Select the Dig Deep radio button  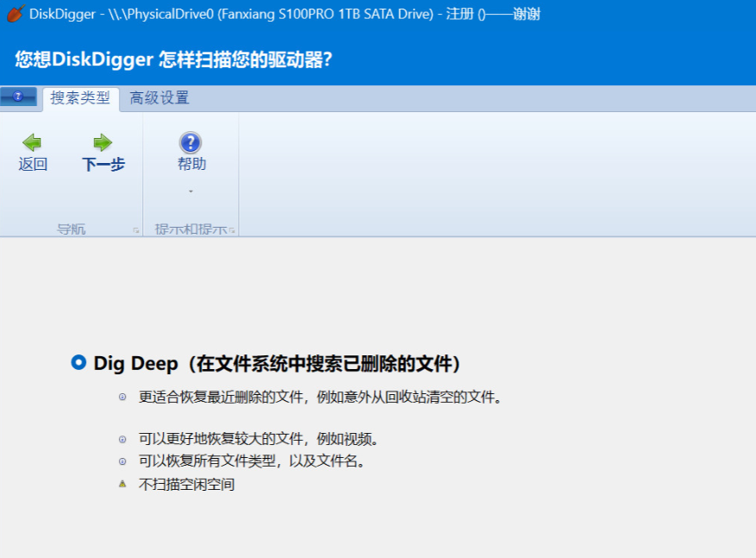click(78, 363)
